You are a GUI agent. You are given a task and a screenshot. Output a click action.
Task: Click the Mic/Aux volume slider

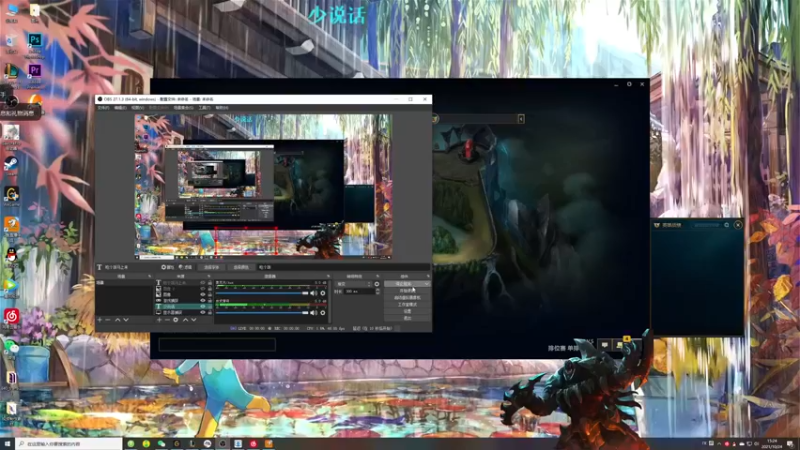pyautogui.click(x=262, y=293)
